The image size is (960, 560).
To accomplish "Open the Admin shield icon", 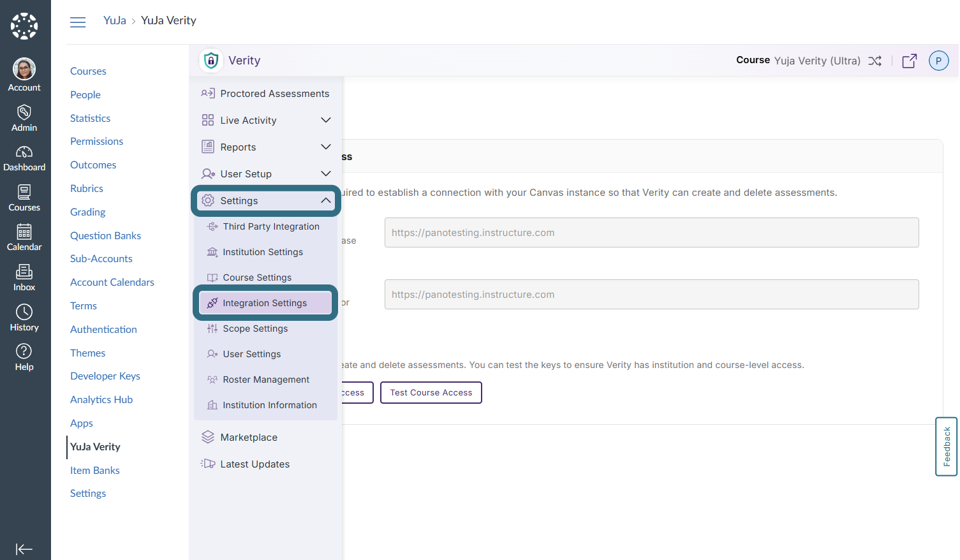I will coord(24,112).
